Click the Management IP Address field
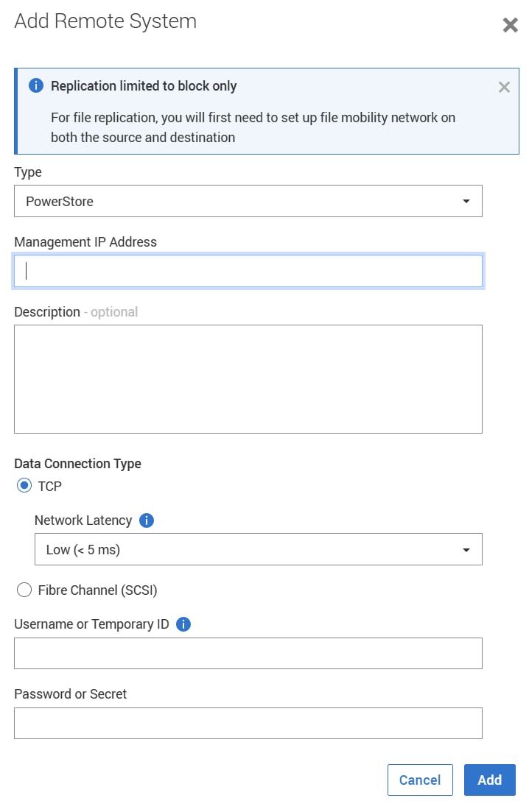The height and width of the screenshot is (812, 529). tap(248, 271)
